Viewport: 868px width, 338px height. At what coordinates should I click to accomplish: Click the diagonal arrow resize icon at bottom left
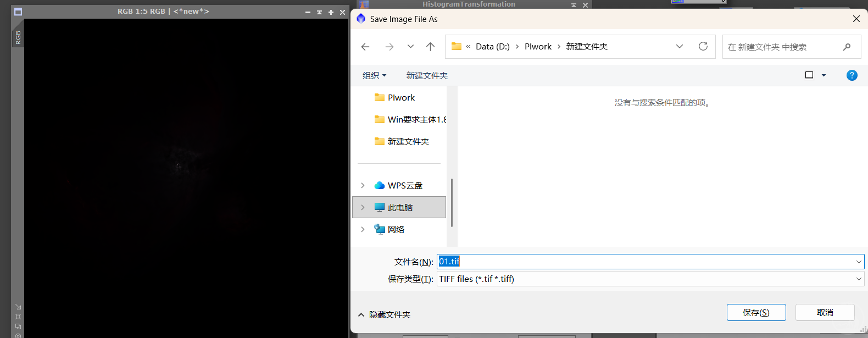pos(18,307)
